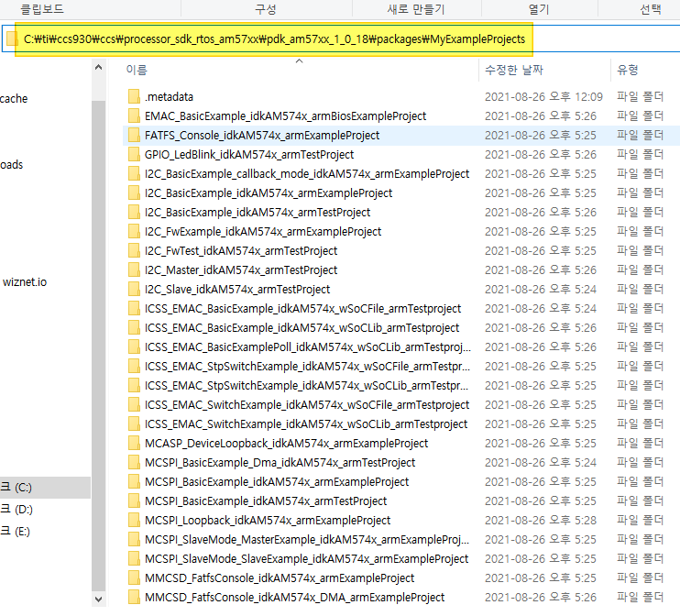Click the navigation pane vertical scrollbar thumb

point(98,345)
